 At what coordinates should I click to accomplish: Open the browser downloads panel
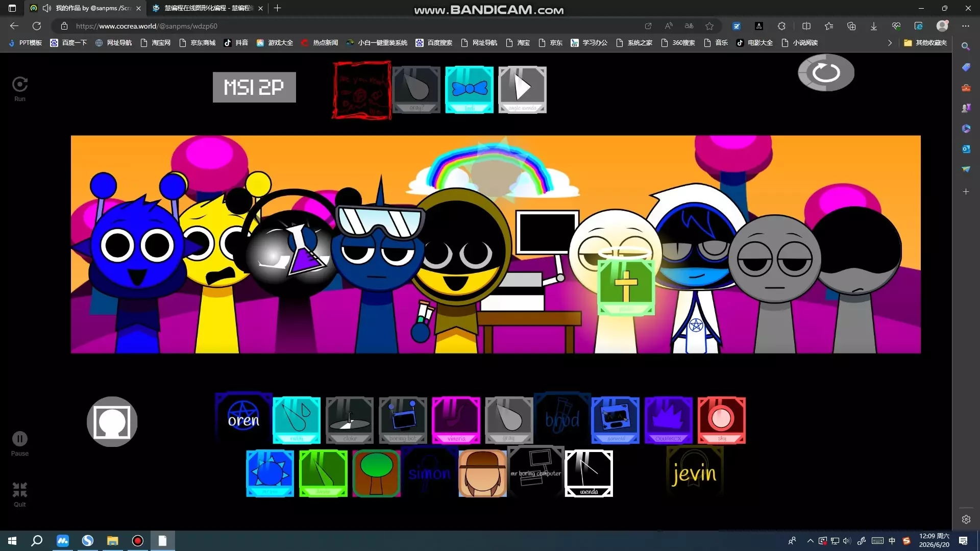[x=873, y=26]
